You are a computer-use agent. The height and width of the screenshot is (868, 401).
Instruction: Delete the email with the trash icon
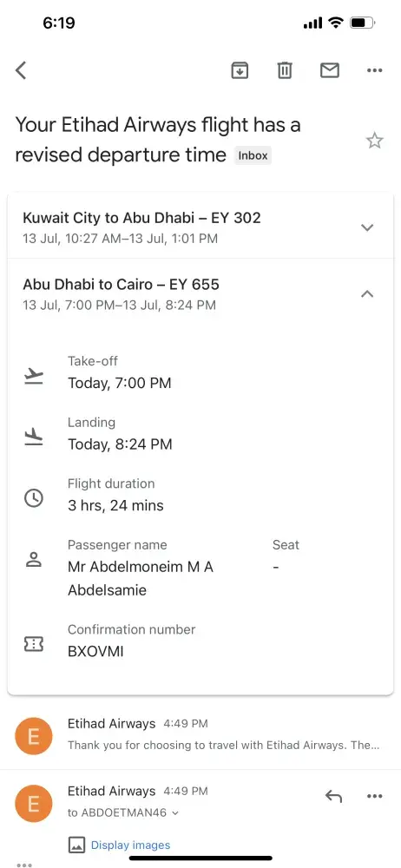[x=285, y=70]
